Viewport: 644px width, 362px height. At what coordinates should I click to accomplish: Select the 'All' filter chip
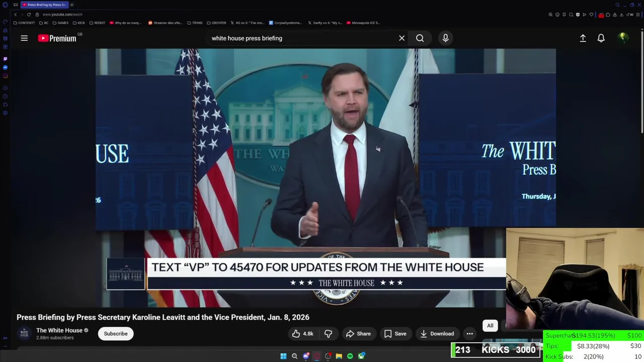coord(490,325)
